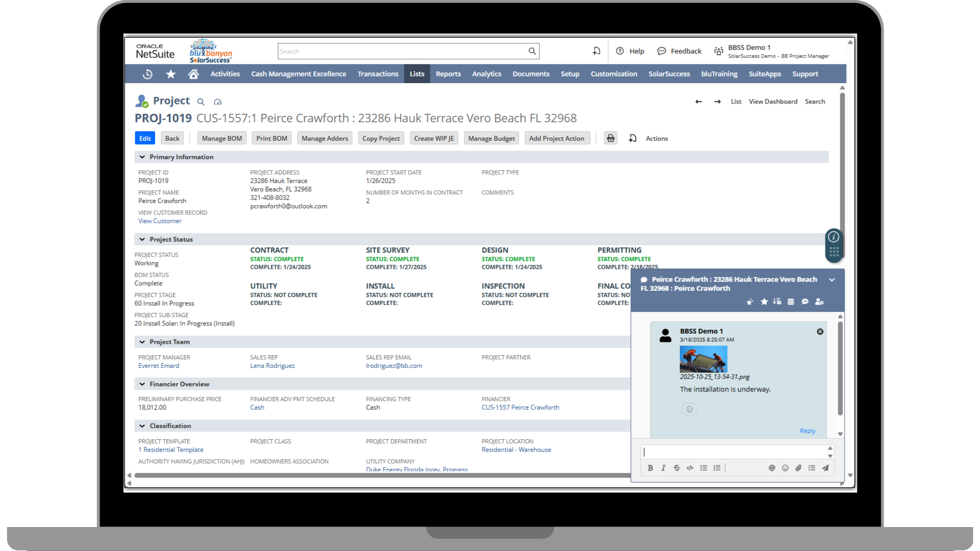Open the user settings icon in chat header
Screen dimensions: 980x551
tap(819, 302)
